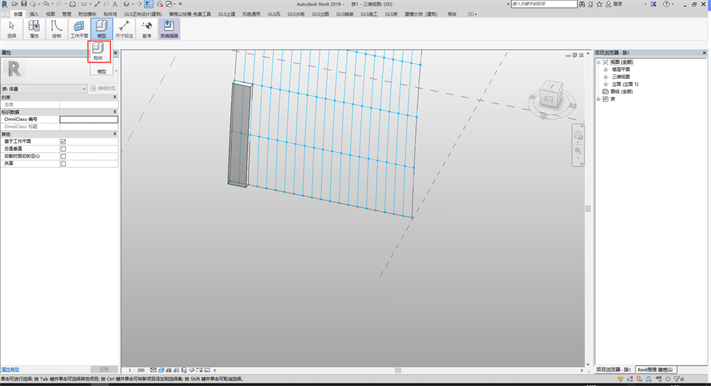711x386 pixels.
Task: Collapse the 其他 properties section
Action: point(115,134)
